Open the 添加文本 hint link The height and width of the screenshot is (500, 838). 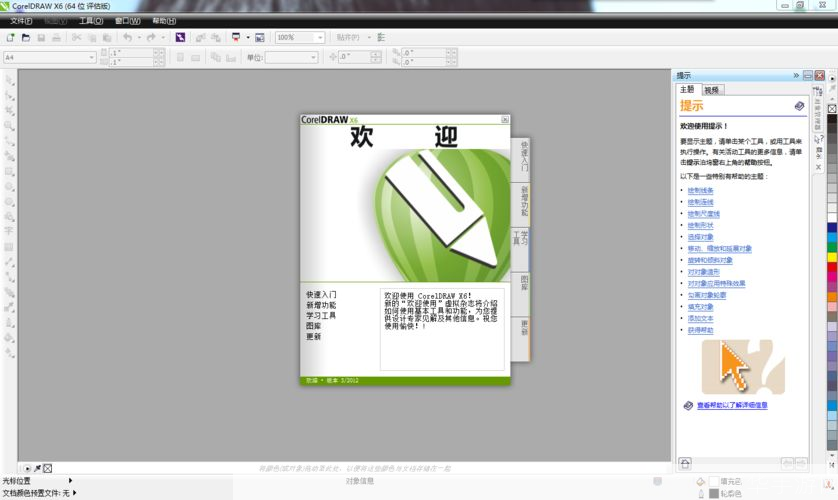(700, 318)
